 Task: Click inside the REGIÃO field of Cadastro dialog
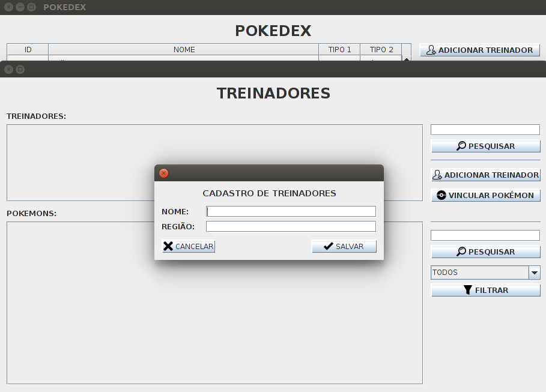pos(291,226)
